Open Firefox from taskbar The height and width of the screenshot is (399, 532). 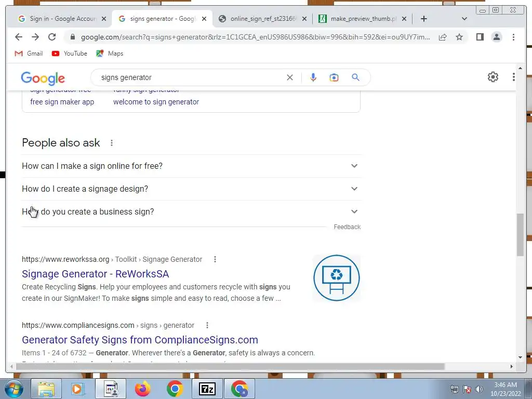143,389
